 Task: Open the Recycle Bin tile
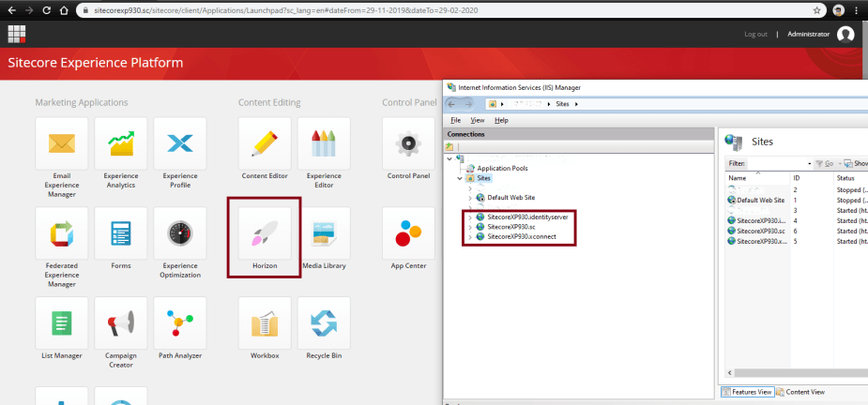tap(324, 323)
